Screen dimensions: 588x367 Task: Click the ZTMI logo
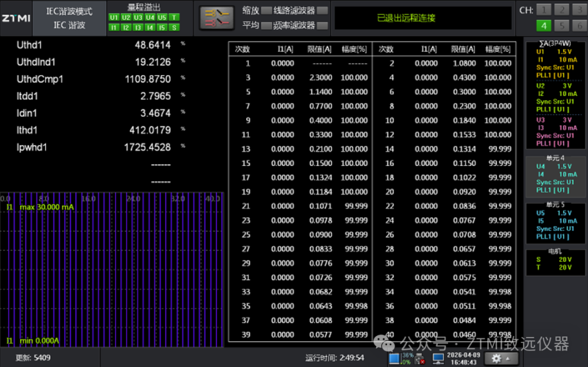click(x=16, y=18)
